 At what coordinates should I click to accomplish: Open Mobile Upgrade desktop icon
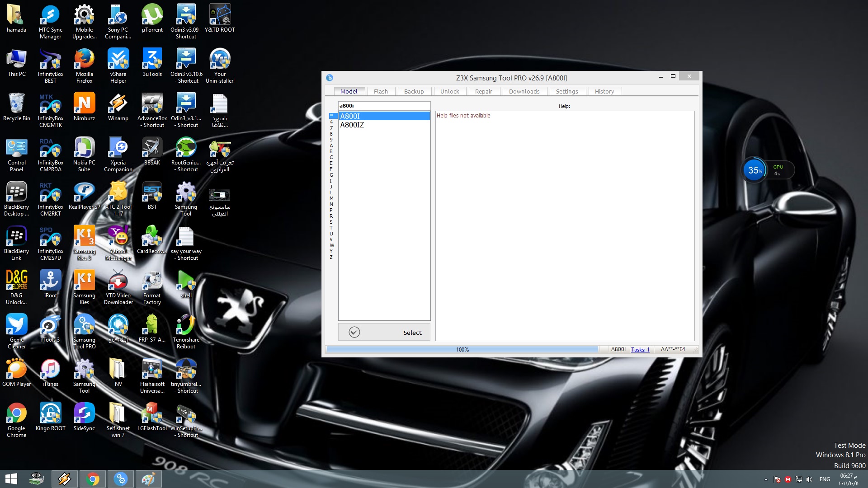(84, 22)
